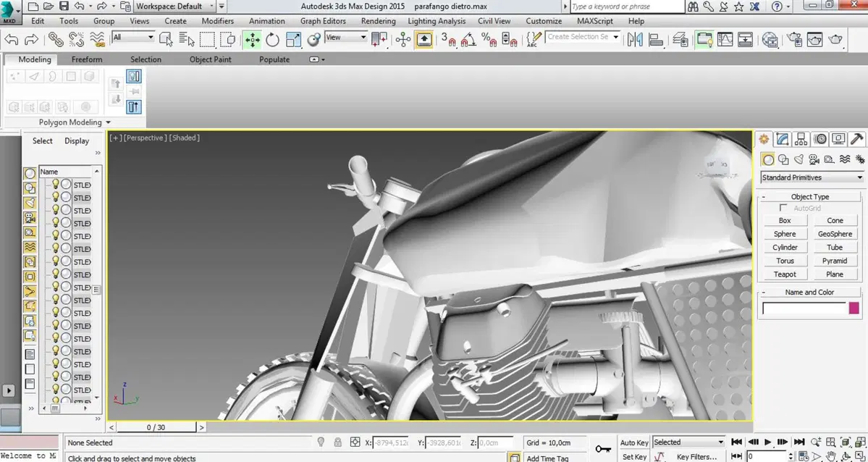Click the GeoSphere primitive button
The image size is (868, 462).
(x=835, y=234)
